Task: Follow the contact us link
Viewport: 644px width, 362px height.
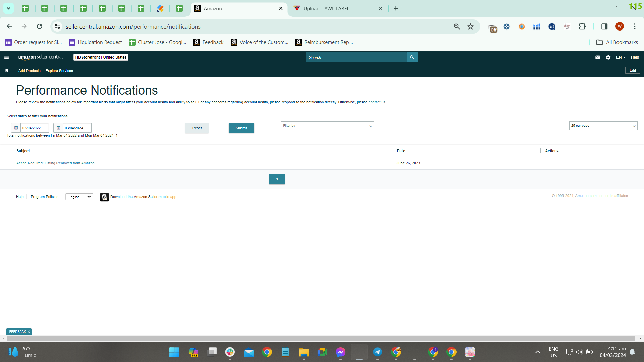Action: point(377,102)
